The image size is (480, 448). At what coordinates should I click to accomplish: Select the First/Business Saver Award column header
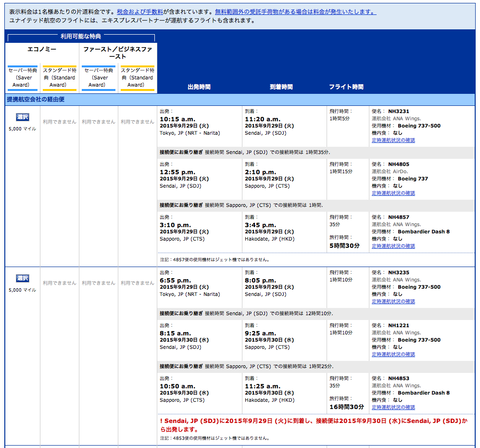pos(99,78)
